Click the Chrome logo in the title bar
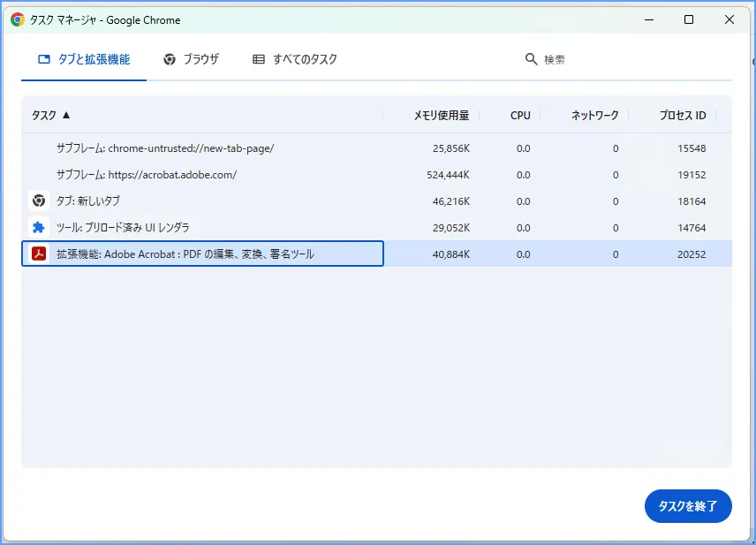Image resolution: width=756 pixels, height=545 pixels. [x=18, y=19]
